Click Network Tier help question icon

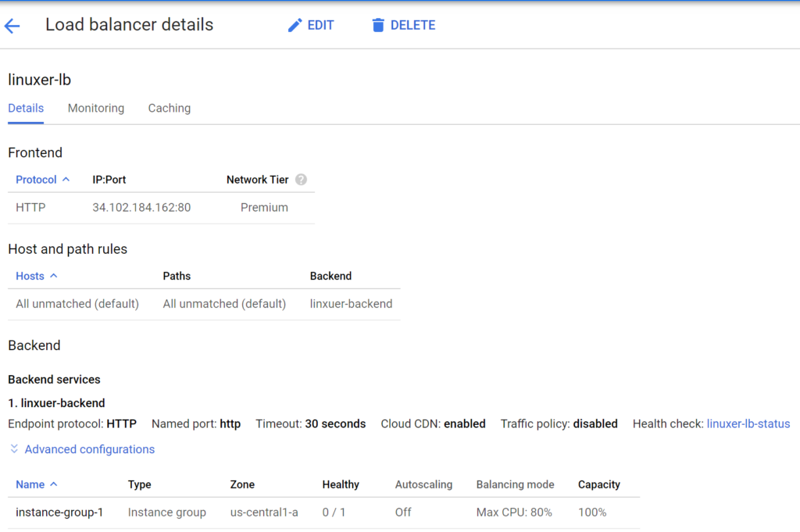pos(301,180)
